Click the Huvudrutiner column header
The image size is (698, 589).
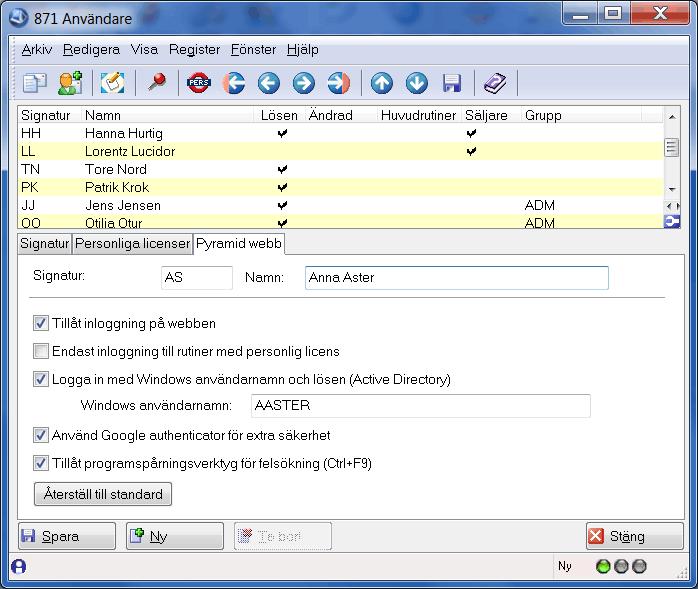[x=418, y=115]
